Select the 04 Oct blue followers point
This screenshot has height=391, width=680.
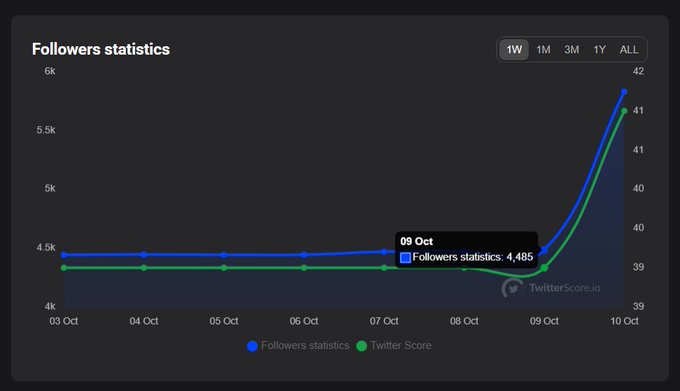pos(144,254)
